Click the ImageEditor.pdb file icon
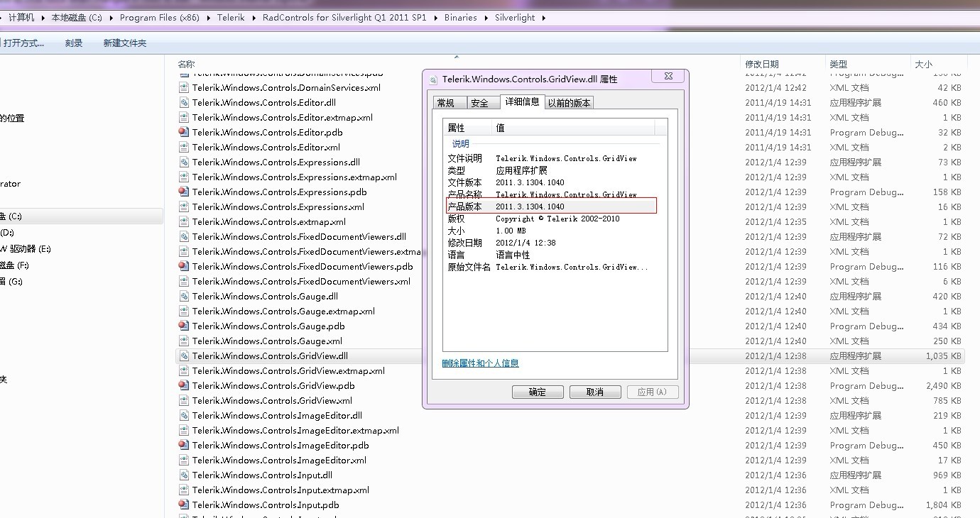 (184, 446)
